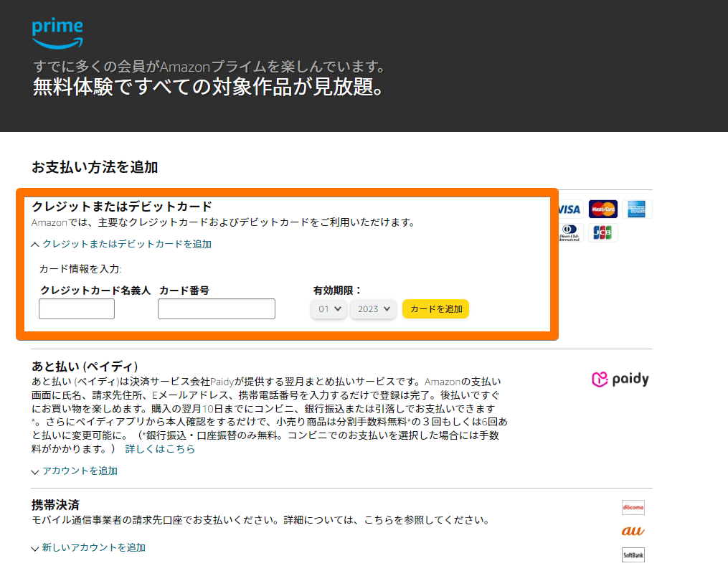Click the MasterCard icon

(602, 209)
